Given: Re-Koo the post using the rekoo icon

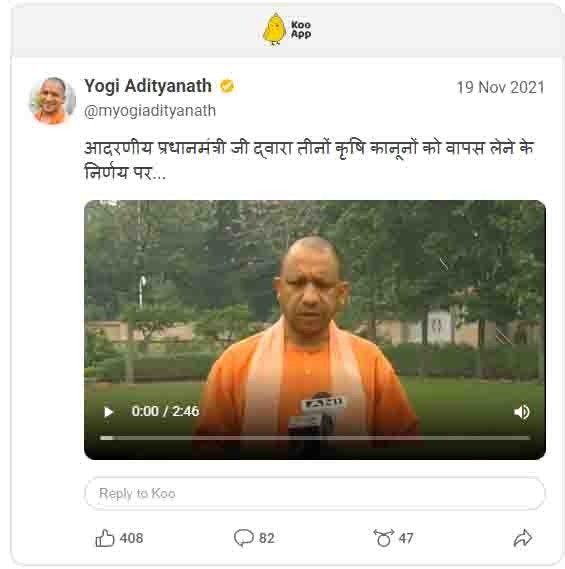Looking at the screenshot, I should (x=384, y=538).
